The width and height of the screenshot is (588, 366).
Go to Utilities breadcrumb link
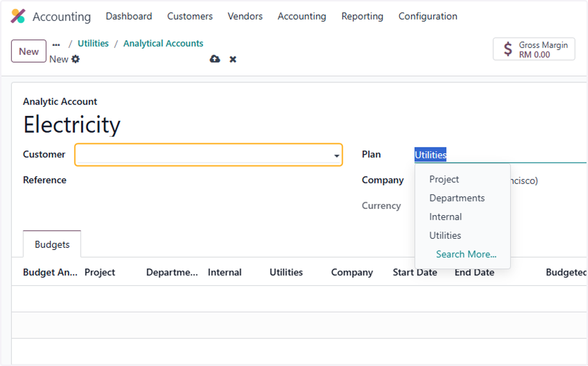click(x=93, y=43)
